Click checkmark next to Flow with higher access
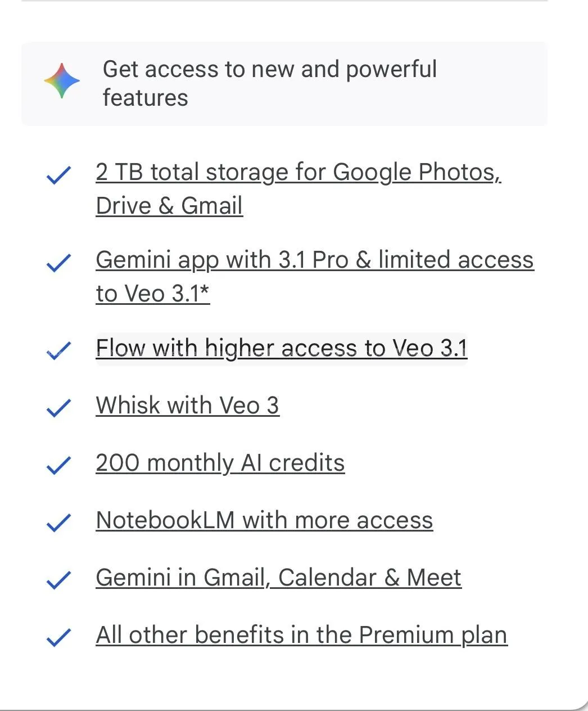588x711 pixels. point(58,350)
